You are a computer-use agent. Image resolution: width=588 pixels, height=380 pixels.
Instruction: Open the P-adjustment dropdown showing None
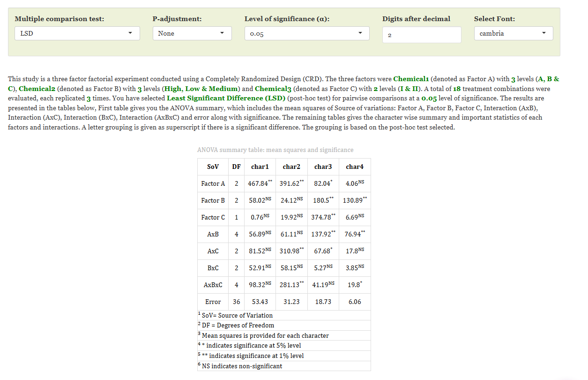[192, 33]
